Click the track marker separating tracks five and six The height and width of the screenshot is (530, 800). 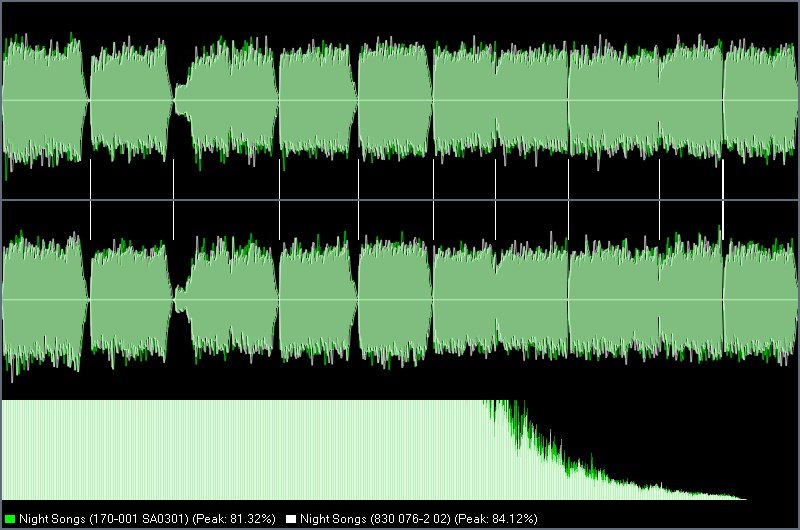pyautogui.click(x=434, y=199)
